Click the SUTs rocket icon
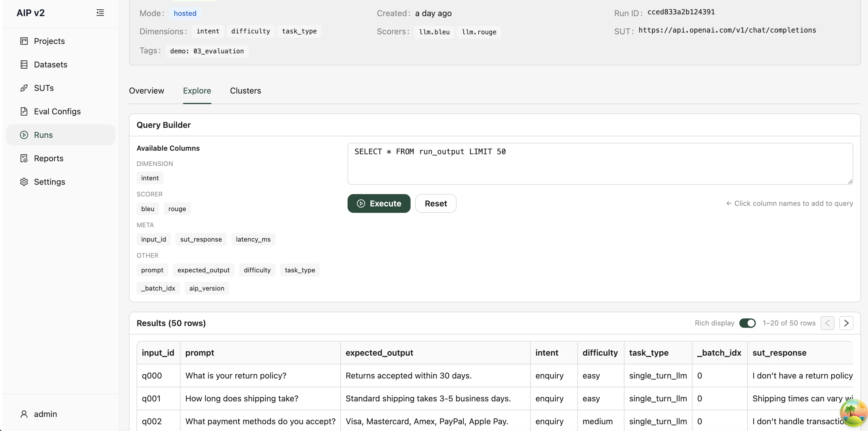This screenshot has height=431, width=868. click(x=24, y=88)
